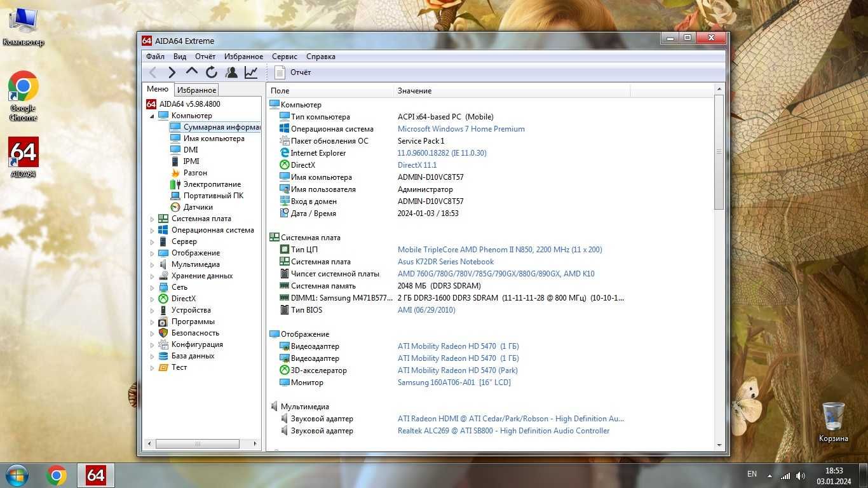The height and width of the screenshot is (488, 868).
Task: Open the Корзина recycle bin icon
Action: (833, 422)
